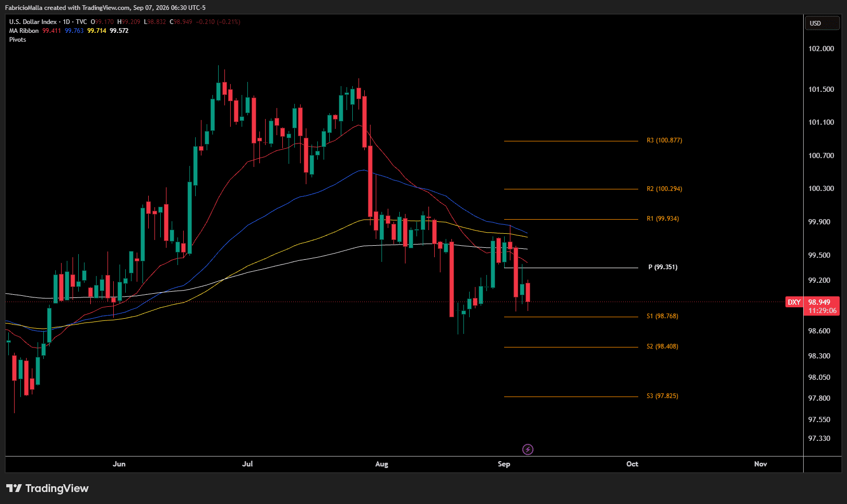Screen dimensions: 847x504
Task: Click the red DXY price tag
Action: click(x=794, y=302)
